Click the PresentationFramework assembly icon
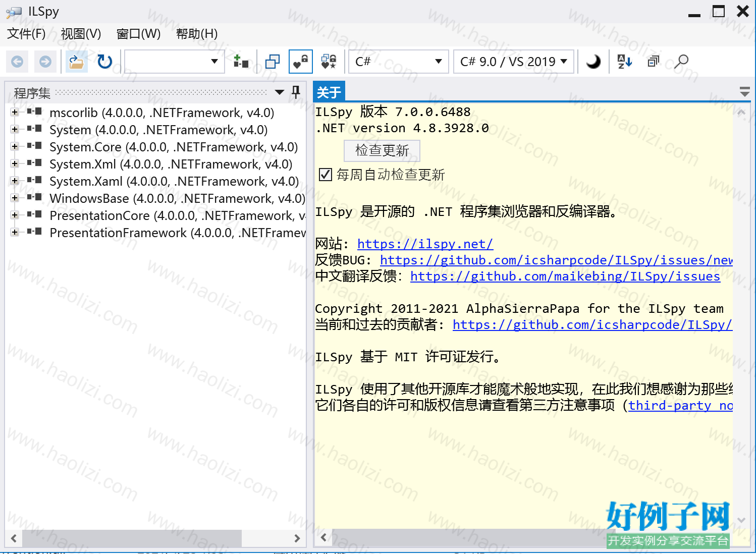The height and width of the screenshot is (554, 756). coord(35,232)
